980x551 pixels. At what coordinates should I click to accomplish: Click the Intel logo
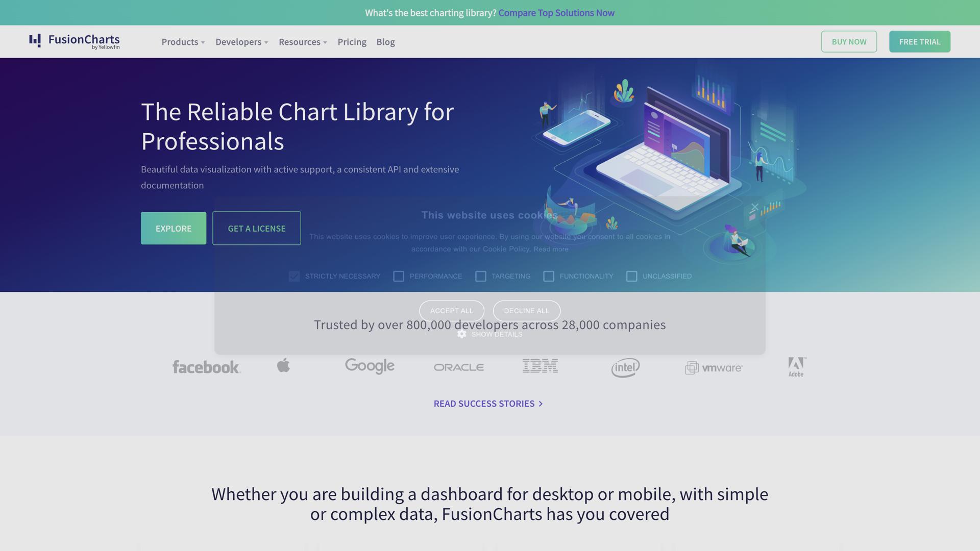(x=625, y=367)
